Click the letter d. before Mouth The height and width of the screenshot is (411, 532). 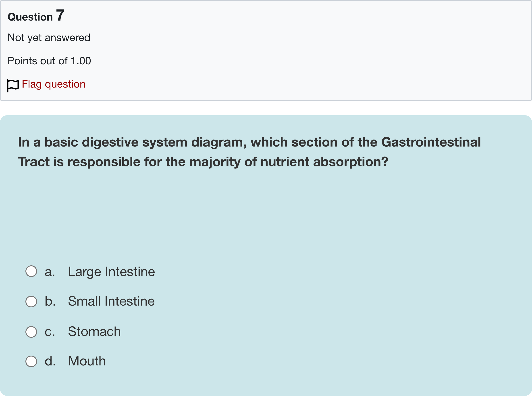(50, 361)
